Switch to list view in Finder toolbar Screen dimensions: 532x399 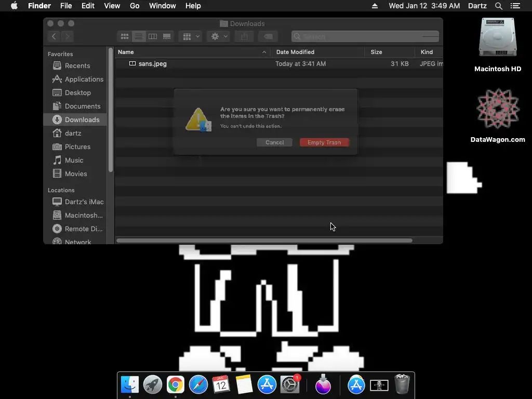[139, 36]
